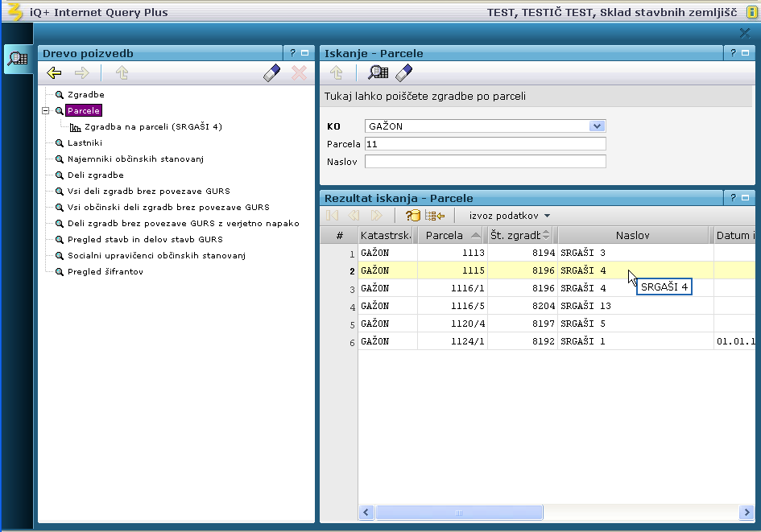The width and height of the screenshot is (761, 532).
Task: Select Pregled stavb in delov stavb GURS
Action: click(145, 239)
